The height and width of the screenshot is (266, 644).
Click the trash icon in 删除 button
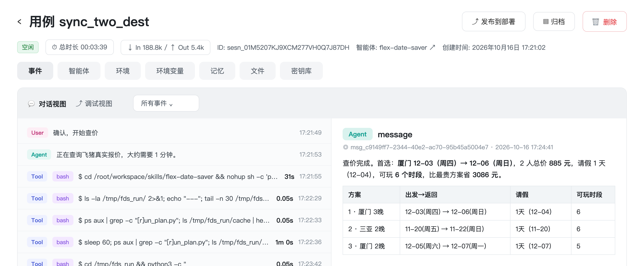point(595,22)
